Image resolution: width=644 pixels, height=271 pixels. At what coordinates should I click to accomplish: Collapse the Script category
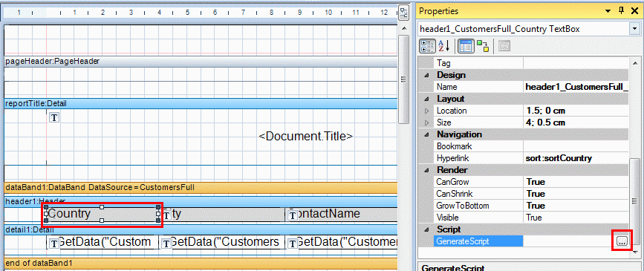pos(426,229)
